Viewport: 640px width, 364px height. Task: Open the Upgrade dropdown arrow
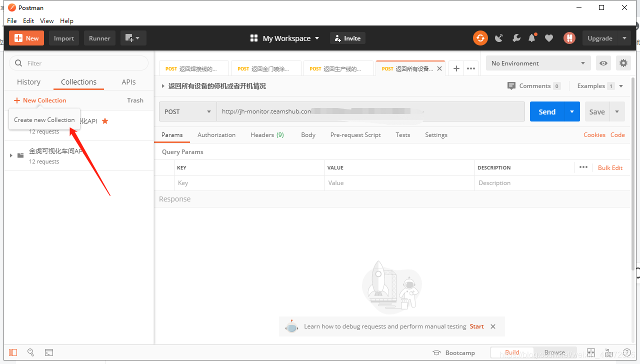click(x=624, y=38)
